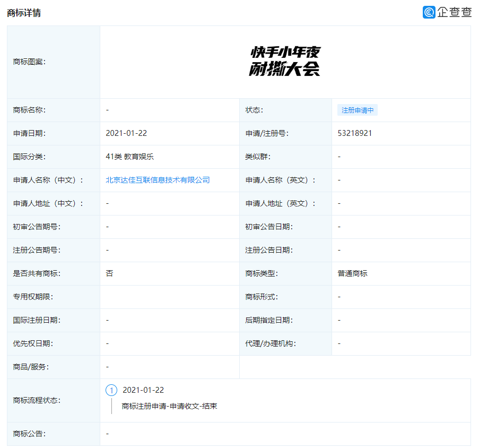This screenshot has width=479, height=448.
Task: Click the 申请人名称（英文） label
Action: [x=281, y=180]
